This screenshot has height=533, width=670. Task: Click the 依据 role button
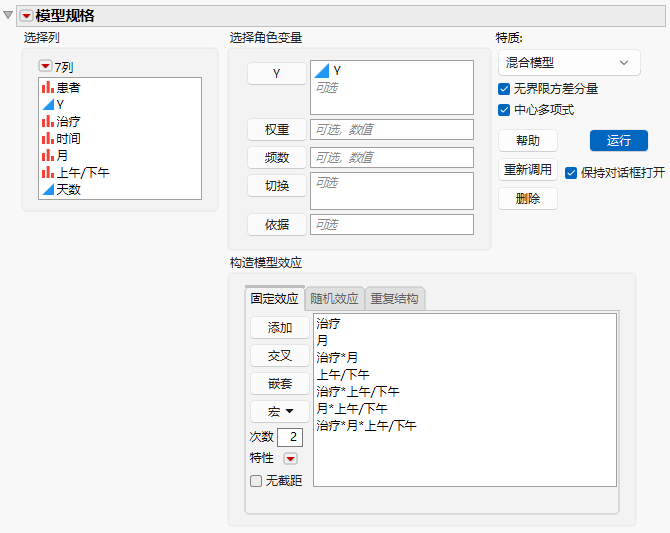coord(276,224)
